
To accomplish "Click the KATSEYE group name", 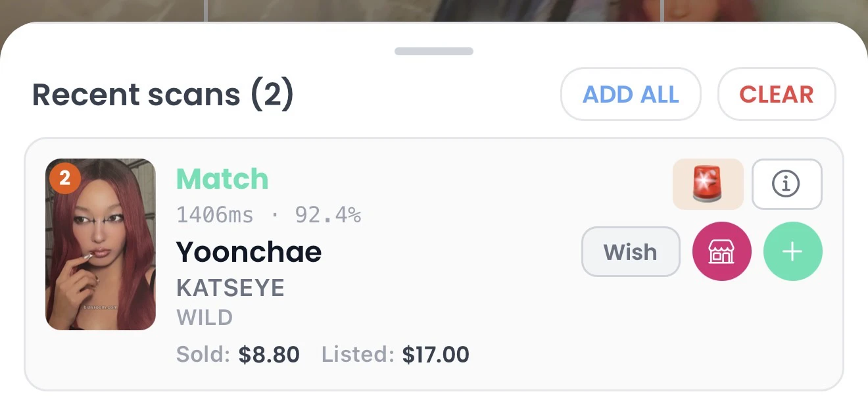I will [x=230, y=288].
